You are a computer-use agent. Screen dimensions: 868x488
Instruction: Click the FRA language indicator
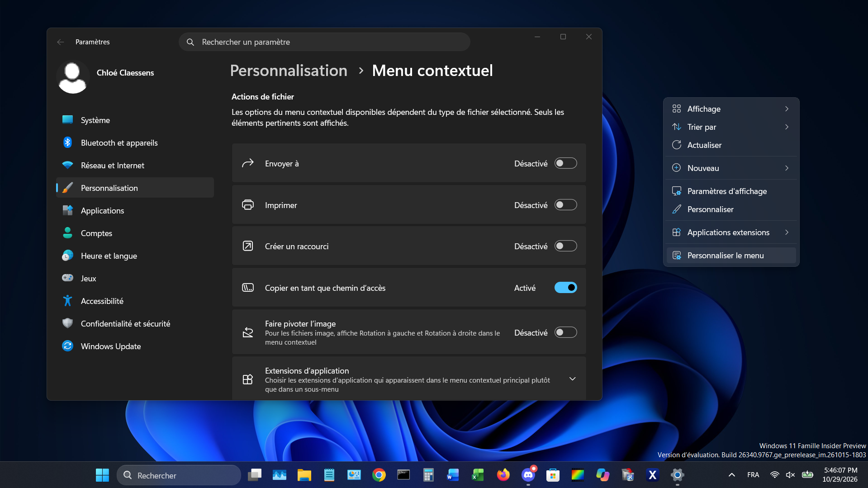pos(753,475)
